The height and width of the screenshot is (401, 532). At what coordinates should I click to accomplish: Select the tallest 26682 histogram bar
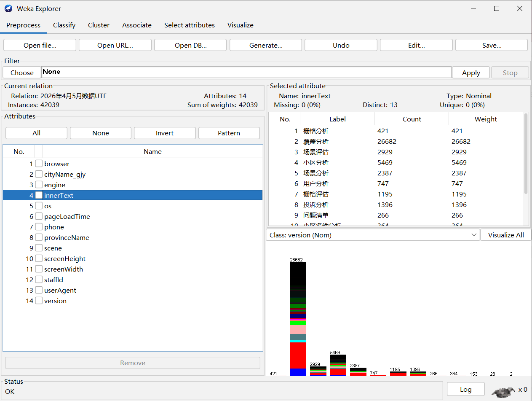[298, 319]
